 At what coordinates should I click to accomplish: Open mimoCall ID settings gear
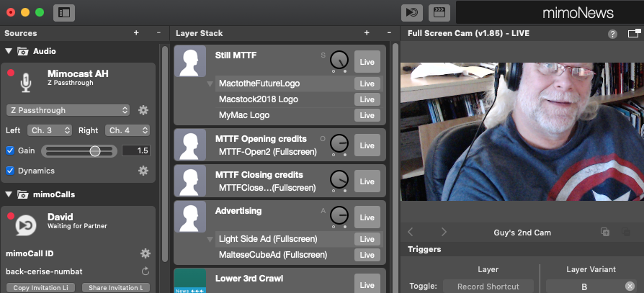[x=146, y=253]
